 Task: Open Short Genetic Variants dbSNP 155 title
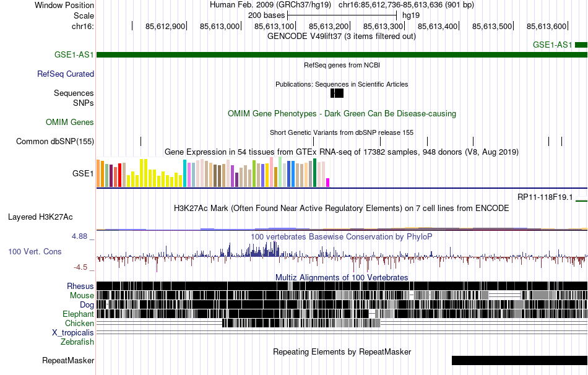[x=342, y=133]
